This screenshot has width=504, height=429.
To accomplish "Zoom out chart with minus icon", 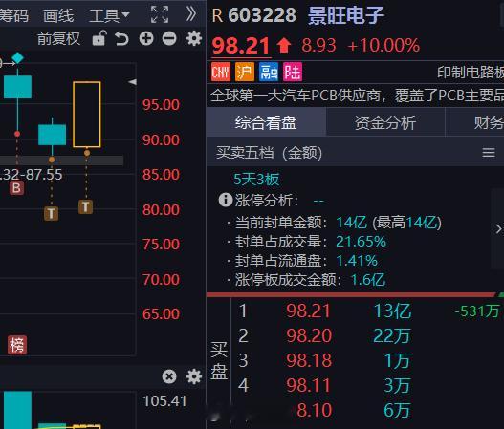I will [x=169, y=39].
